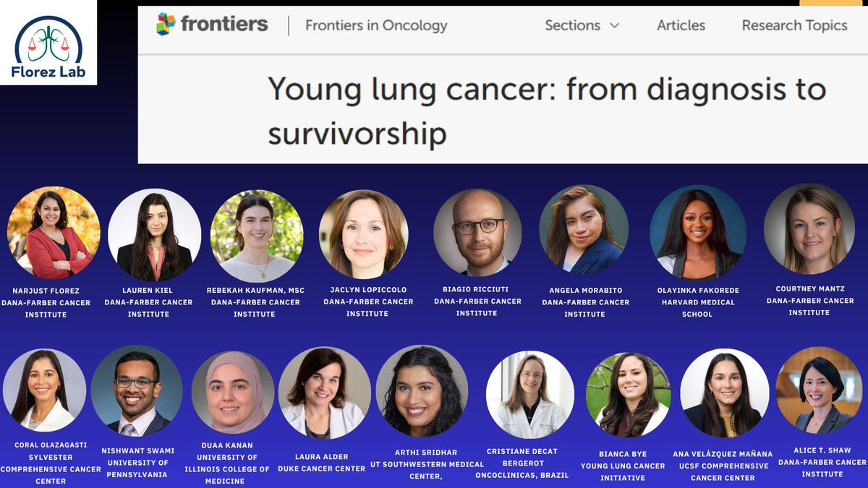
Task: Select Nishwant Swami's portrait photo
Action: 137,390
